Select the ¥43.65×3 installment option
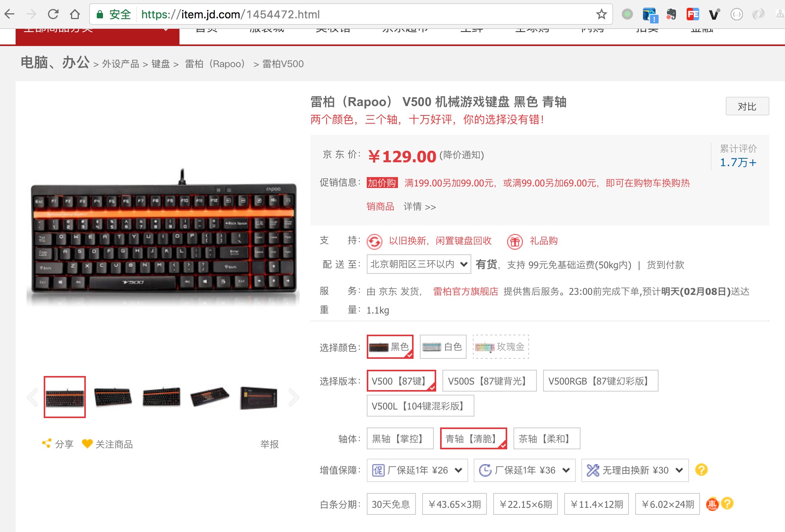 tap(454, 504)
